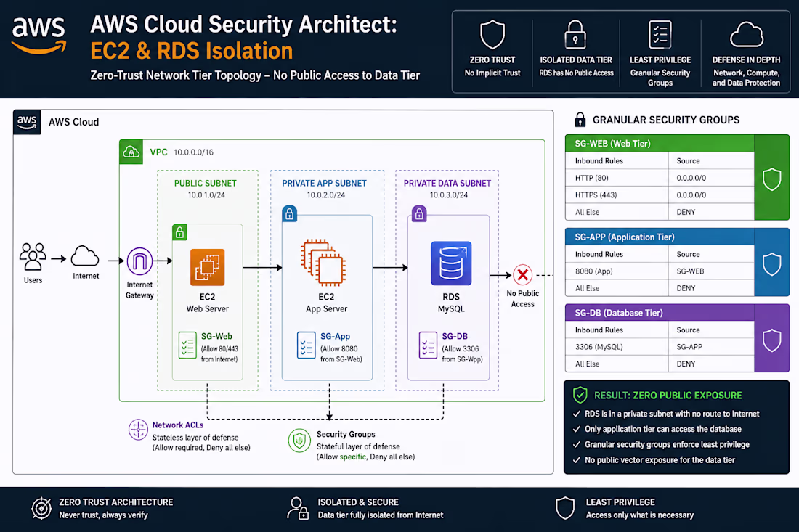The image size is (799, 532).
Task: Click the 10.0.2.0/24 subnet range
Action: pyautogui.click(x=325, y=195)
